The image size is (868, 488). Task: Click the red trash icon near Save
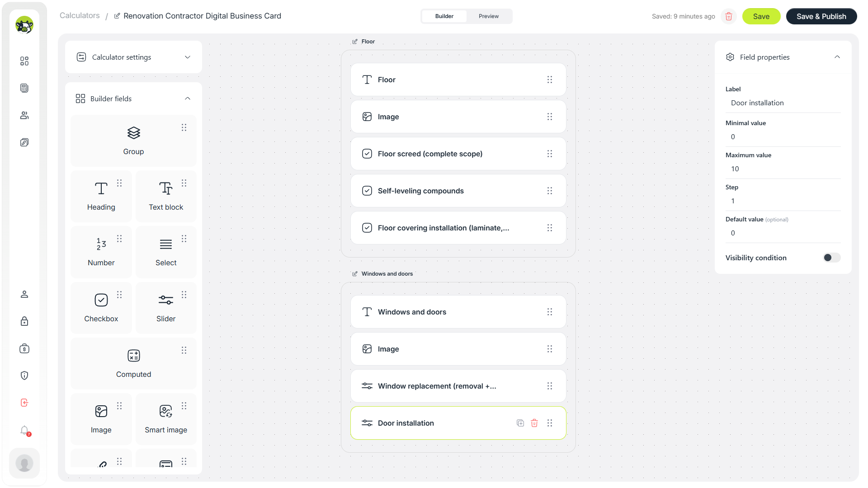click(x=729, y=16)
